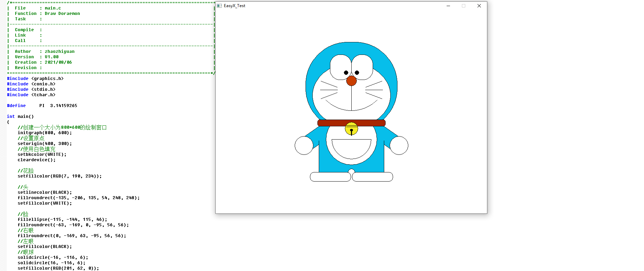Click the yellow bell on Doraemon's collar
The image size is (644, 271).
coord(351,129)
